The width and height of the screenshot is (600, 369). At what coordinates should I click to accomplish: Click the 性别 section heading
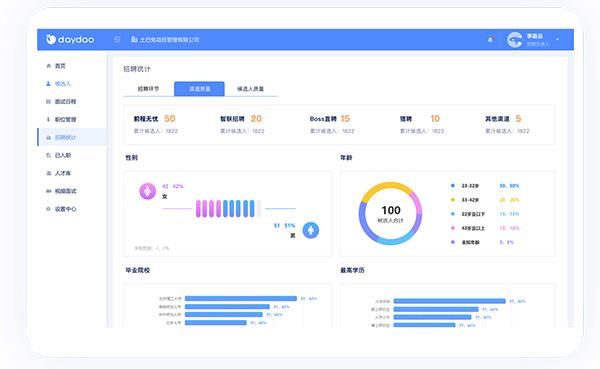[132, 158]
